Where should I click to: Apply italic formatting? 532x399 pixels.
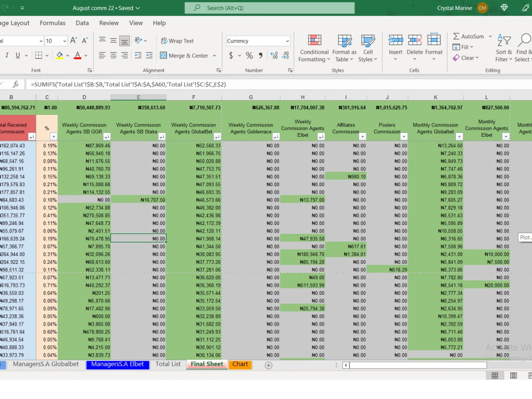[x=7, y=55]
